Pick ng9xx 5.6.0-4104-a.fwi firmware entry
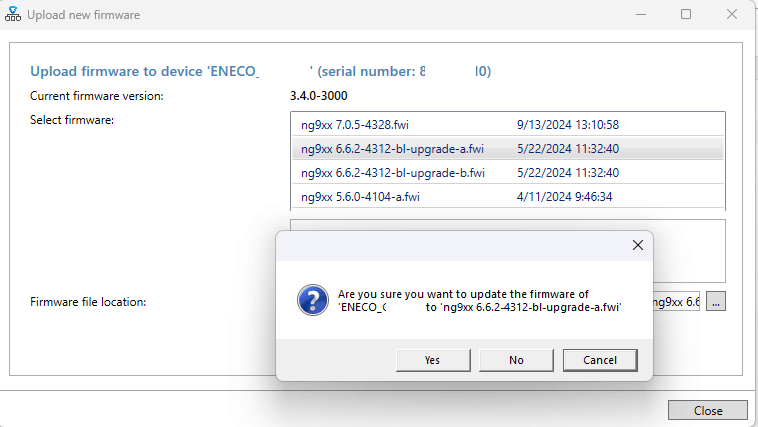Viewport: 758px width, 427px height. [361, 197]
